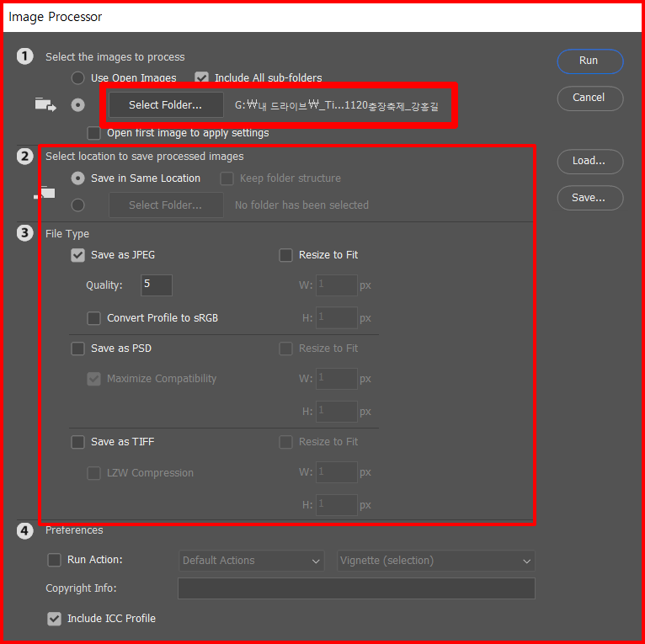
Task: Click the 'File Type' section heading
Action: (x=67, y=234)
